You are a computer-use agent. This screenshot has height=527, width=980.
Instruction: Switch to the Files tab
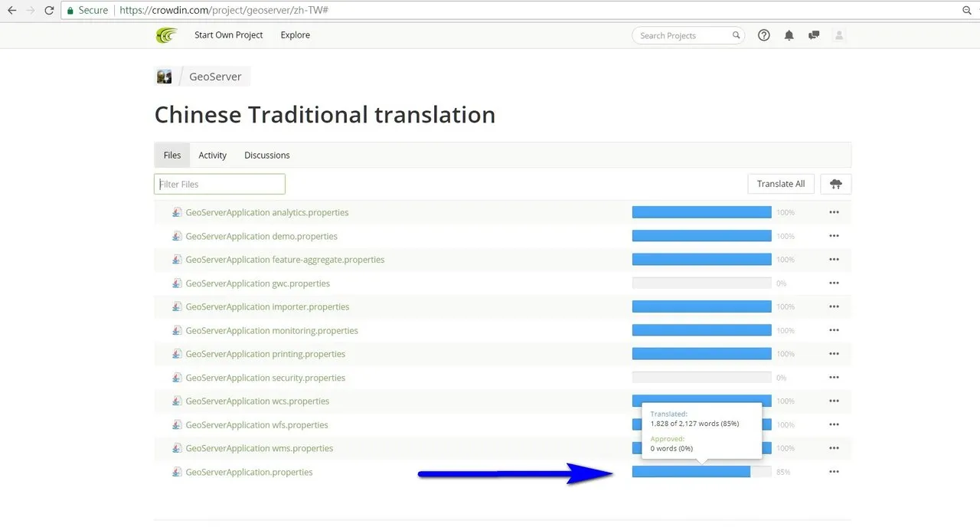172,155
